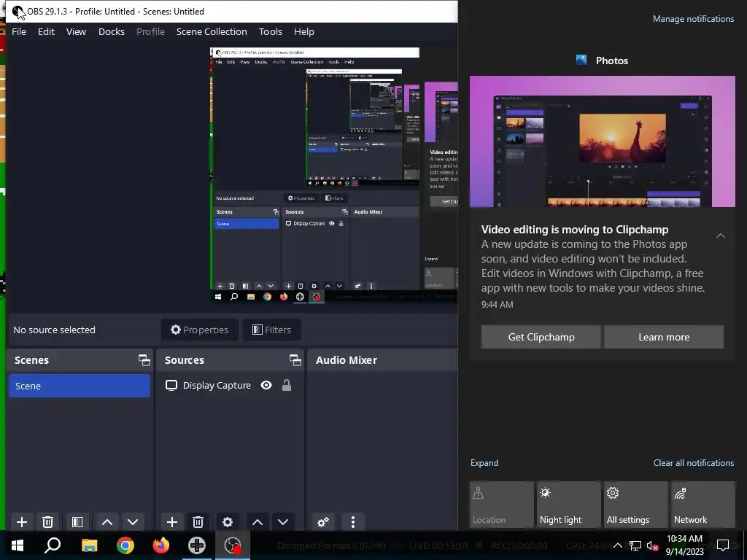Move source down in Sources list
This screenshot has height=560, width=747.
tap(283, 522)
